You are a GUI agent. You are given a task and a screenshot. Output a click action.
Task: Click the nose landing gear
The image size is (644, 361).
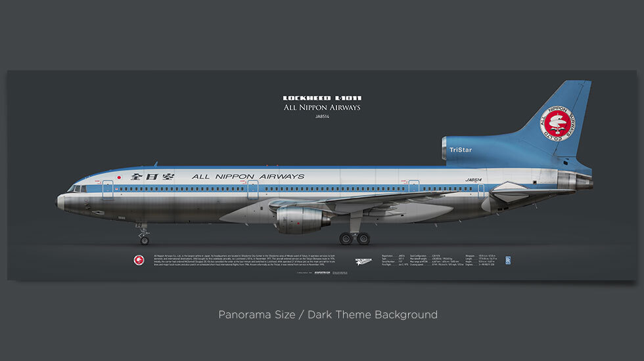[143, 234]
